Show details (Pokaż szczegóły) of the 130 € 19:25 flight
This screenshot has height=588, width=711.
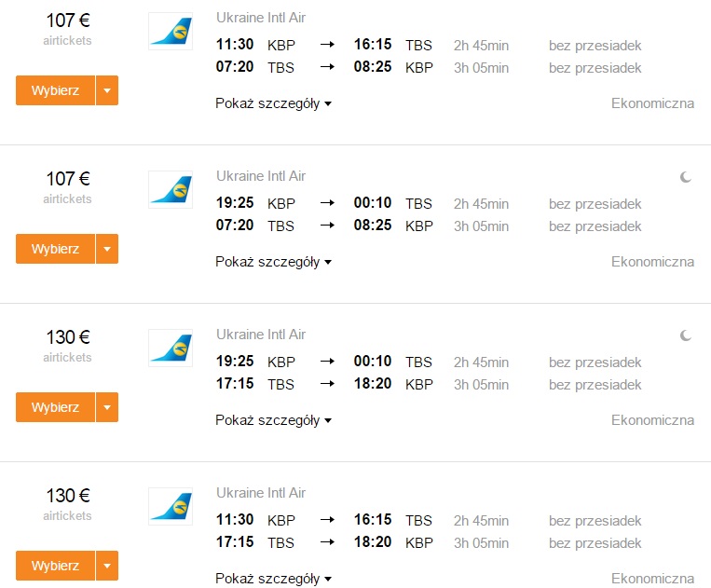click(273, 420)
